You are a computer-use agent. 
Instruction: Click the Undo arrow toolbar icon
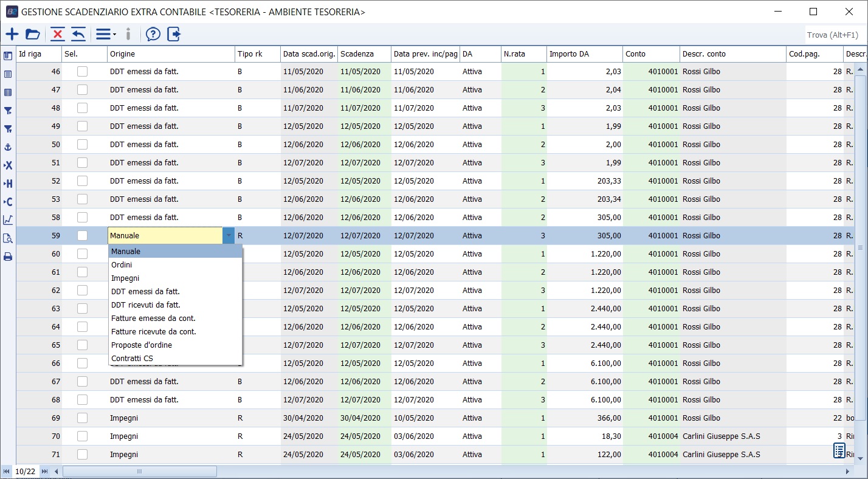78,34
